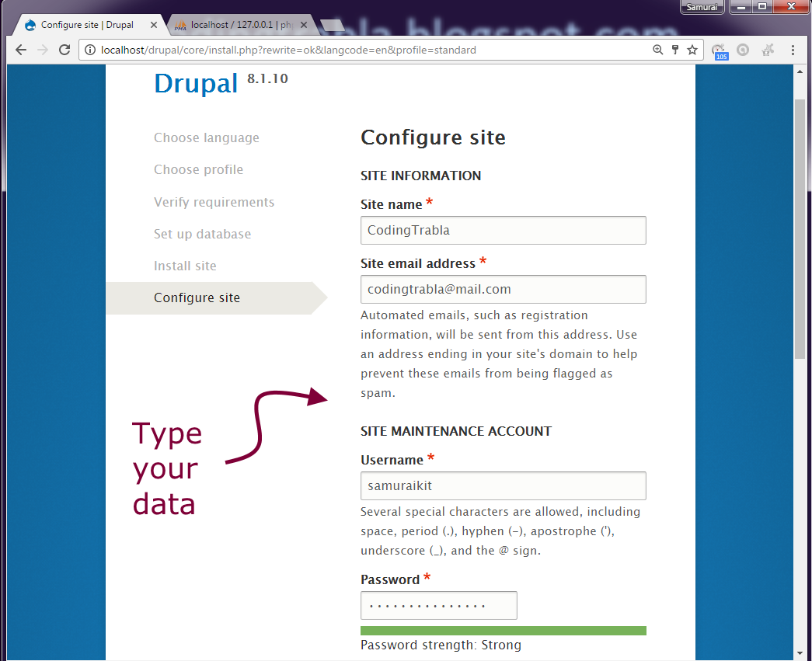
Task: Open a new tab button
Action: 332,26
